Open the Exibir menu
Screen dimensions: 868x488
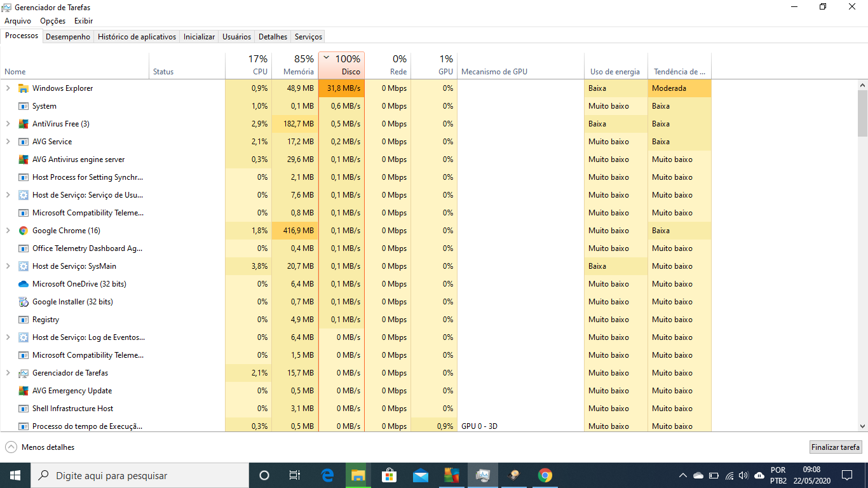[83, 21]
